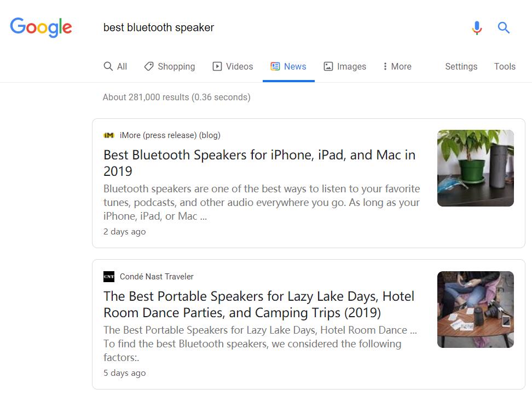This screenshot has height=395, width=532.
Task: Click 'About 281,000 results' stats text
Action: [176, 97]
